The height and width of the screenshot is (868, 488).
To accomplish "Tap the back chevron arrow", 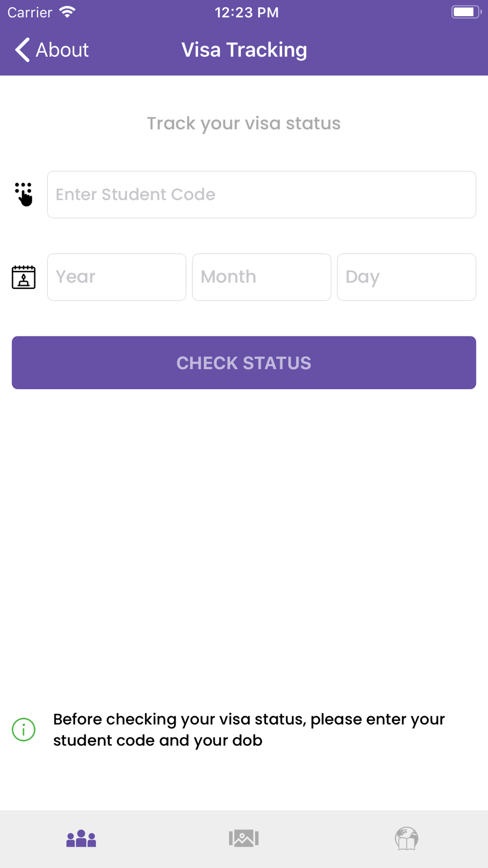I will pyautogui.click(x=22, y=50).
